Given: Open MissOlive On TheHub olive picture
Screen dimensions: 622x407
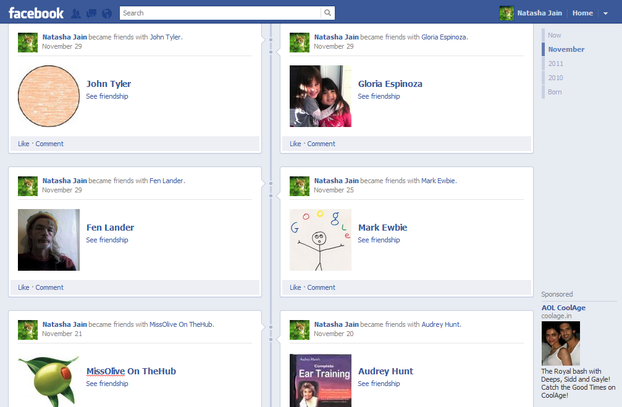Looking at the screenshot, I should click(49, 381).
